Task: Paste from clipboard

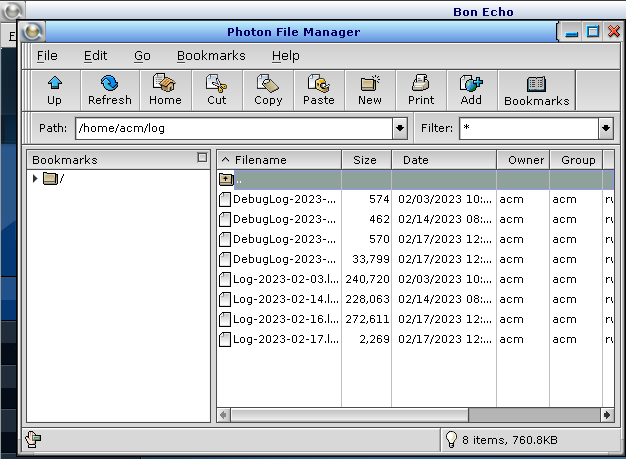Action: click(319, 90)
